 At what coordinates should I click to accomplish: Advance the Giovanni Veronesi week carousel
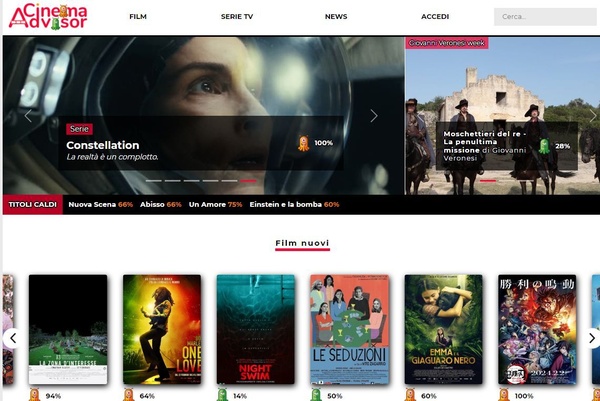(x=593, y=116)
